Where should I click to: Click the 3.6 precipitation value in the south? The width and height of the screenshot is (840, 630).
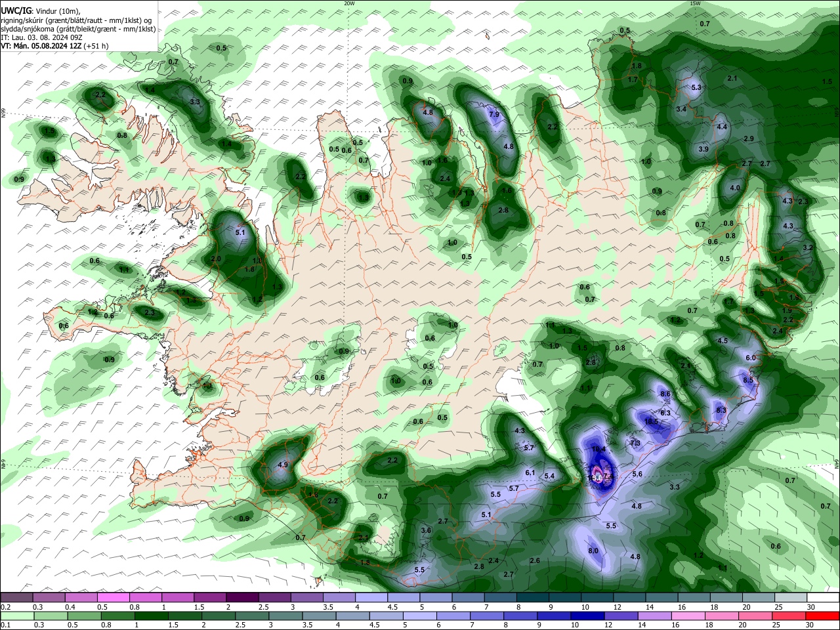pyautogui.click(x=425, y=530)
